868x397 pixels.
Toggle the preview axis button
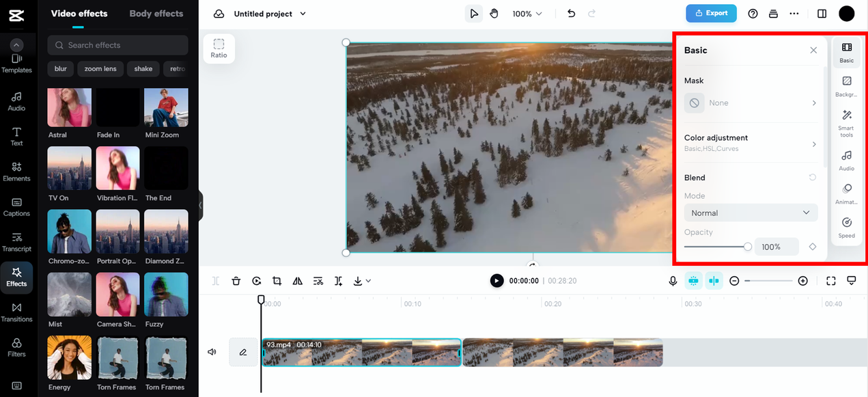714,281
